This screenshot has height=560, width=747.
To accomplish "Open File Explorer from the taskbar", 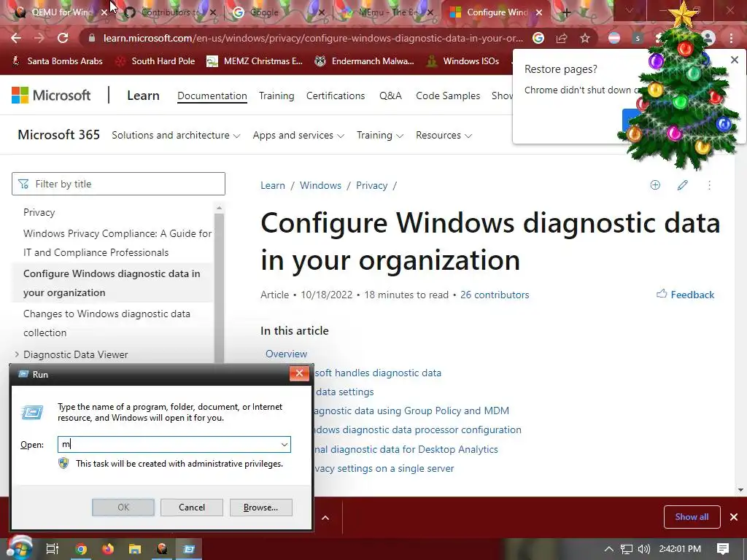I will point(135,549).
